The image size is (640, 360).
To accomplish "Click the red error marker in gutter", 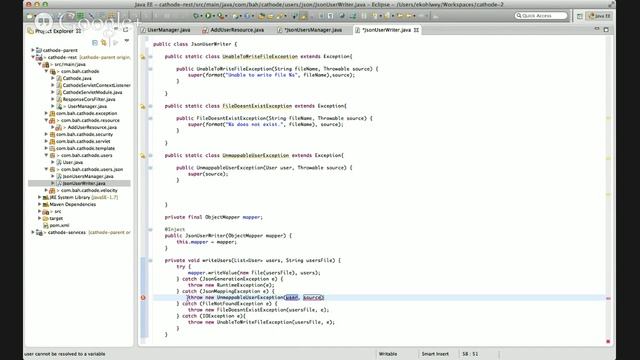I will 143,298.
